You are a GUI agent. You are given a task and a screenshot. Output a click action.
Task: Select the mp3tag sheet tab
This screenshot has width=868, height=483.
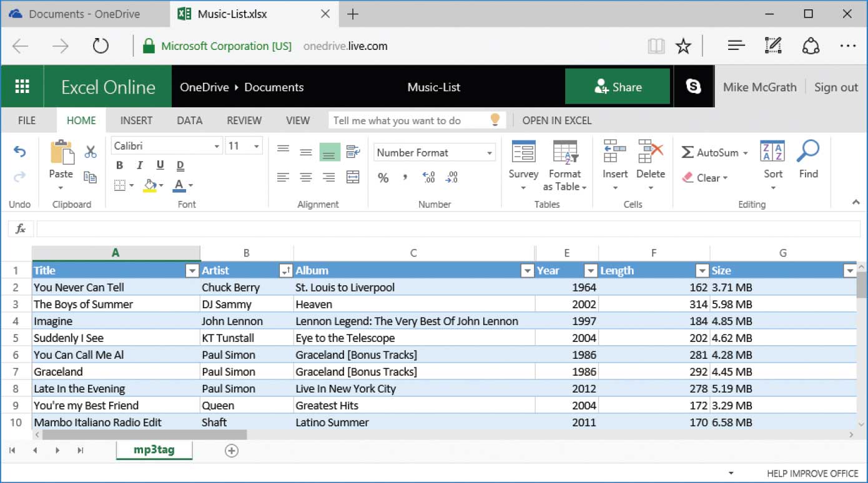[154, 449]
